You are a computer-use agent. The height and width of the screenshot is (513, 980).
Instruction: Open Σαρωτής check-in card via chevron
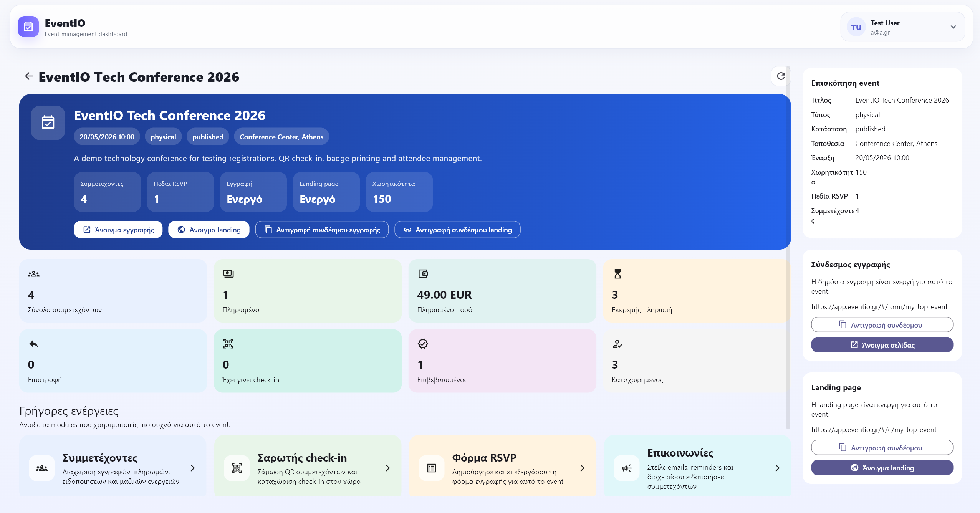pos(387,468)
